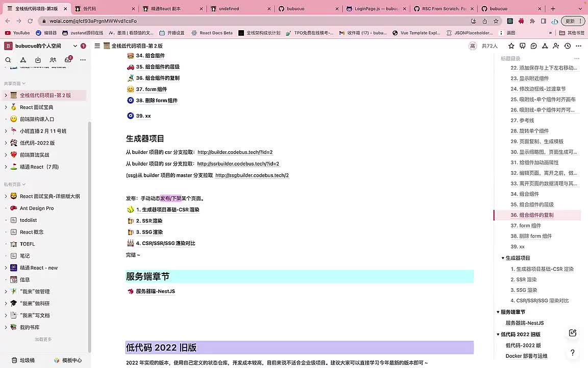Viewport: 588px width, 368px height.
Task: Open Chrome extensions puzzle icon
Action: click(x=532, y=21)
